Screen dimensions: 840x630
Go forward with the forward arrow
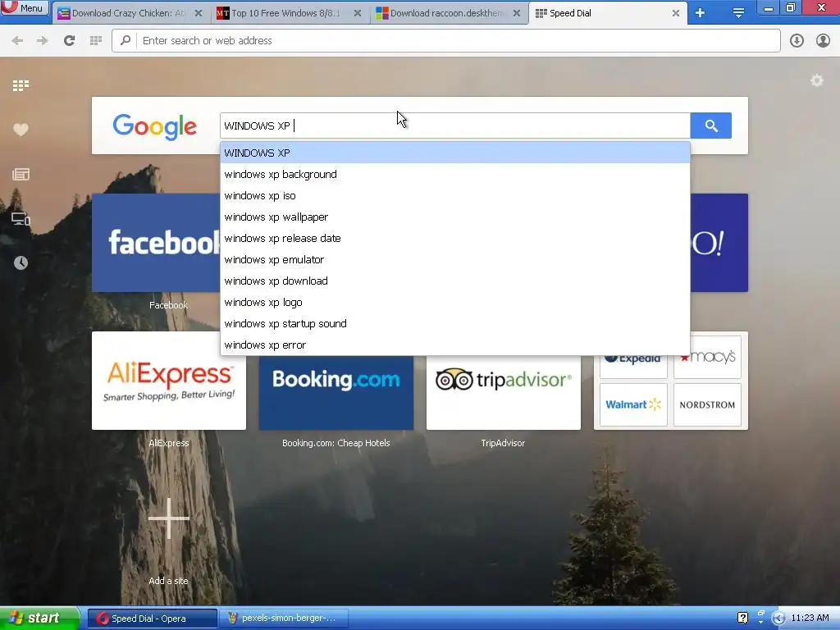[43, 41]
